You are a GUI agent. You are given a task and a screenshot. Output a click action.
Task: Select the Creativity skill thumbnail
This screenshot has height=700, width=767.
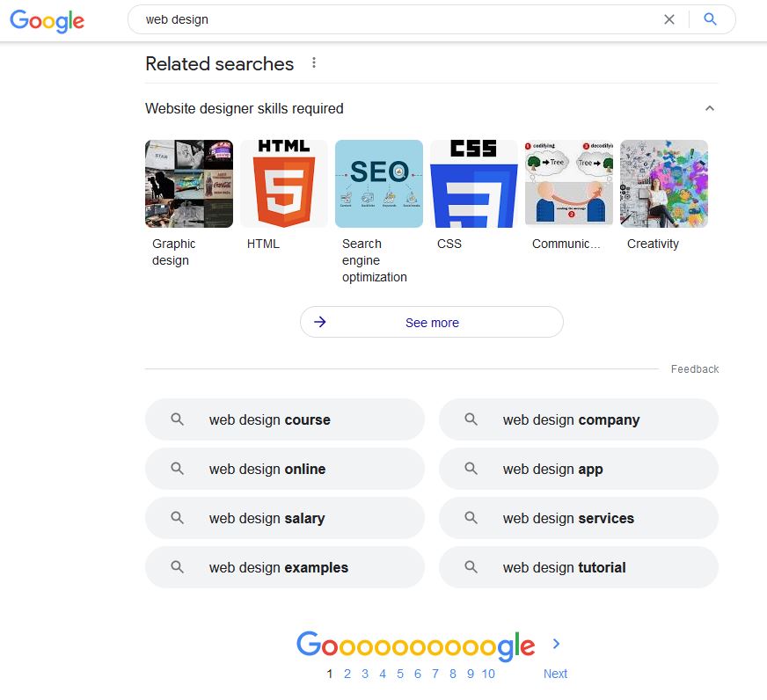click(x=663, y=183)
